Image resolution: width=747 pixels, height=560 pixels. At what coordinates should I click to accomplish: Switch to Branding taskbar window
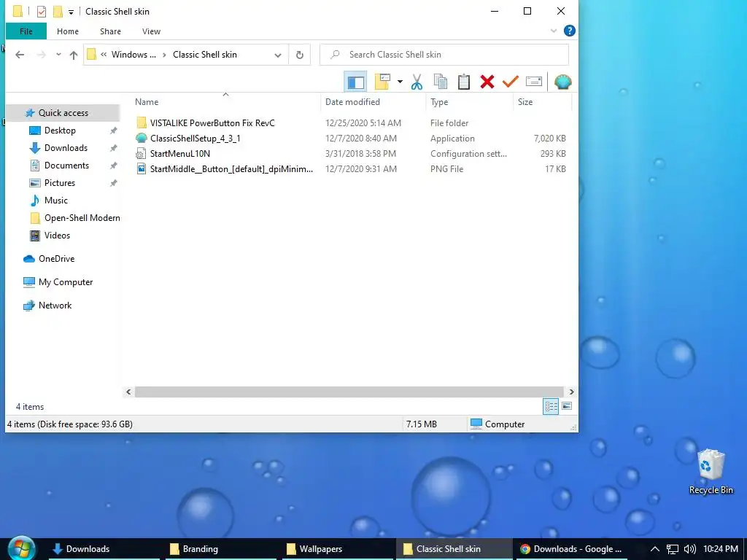220,549
